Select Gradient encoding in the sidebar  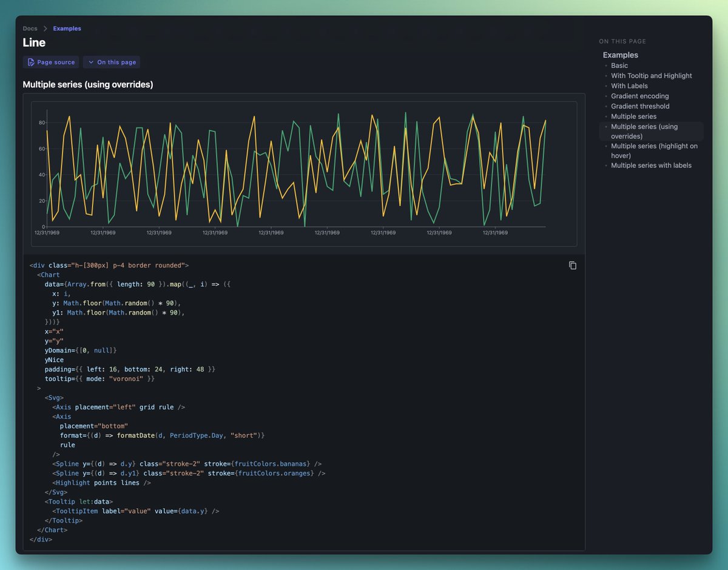pyautogui.click(x=640, y=96)
